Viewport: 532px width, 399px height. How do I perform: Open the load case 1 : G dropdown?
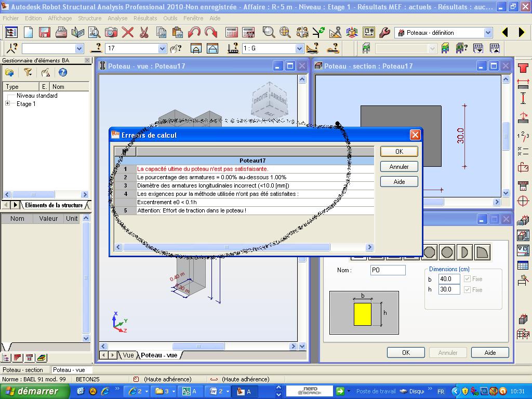click(x=299, y=48)
